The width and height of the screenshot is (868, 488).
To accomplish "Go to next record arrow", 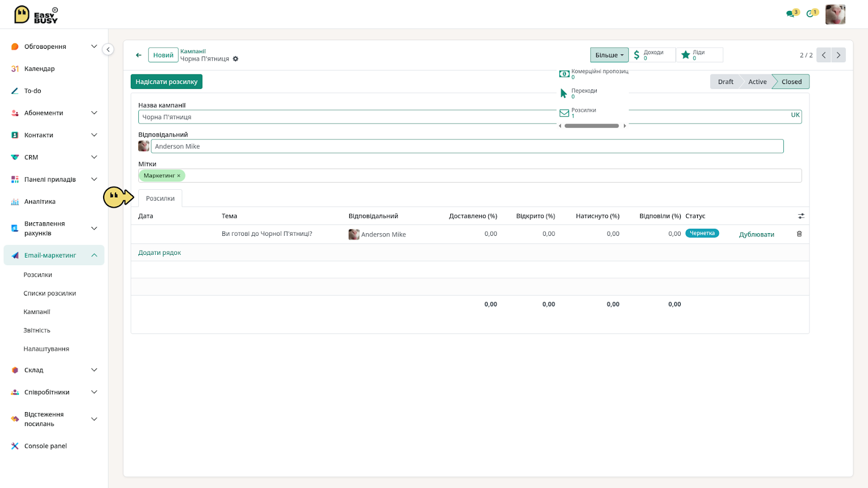I will 838,55.
